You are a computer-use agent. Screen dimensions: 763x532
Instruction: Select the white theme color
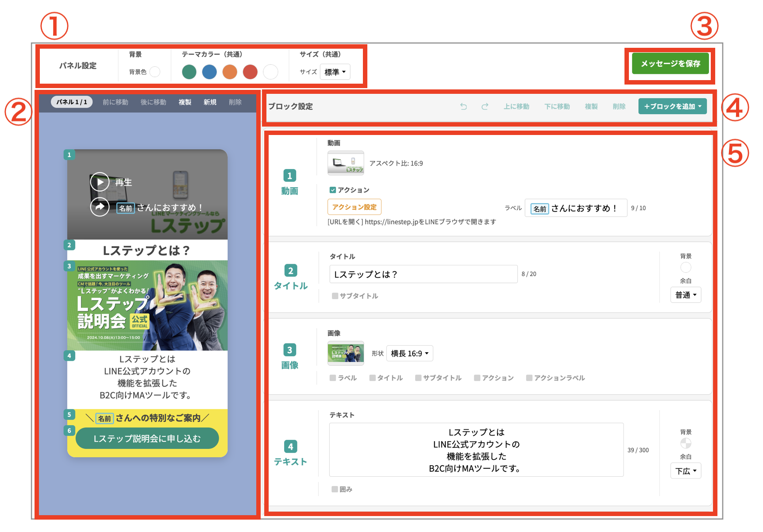pos(270,72)
